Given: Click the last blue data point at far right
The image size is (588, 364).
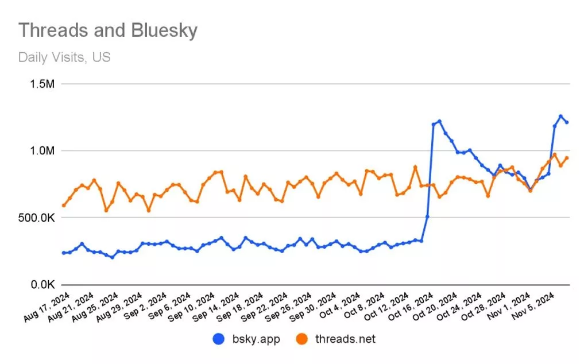Looking at the screenshot, I should (567, 122).
